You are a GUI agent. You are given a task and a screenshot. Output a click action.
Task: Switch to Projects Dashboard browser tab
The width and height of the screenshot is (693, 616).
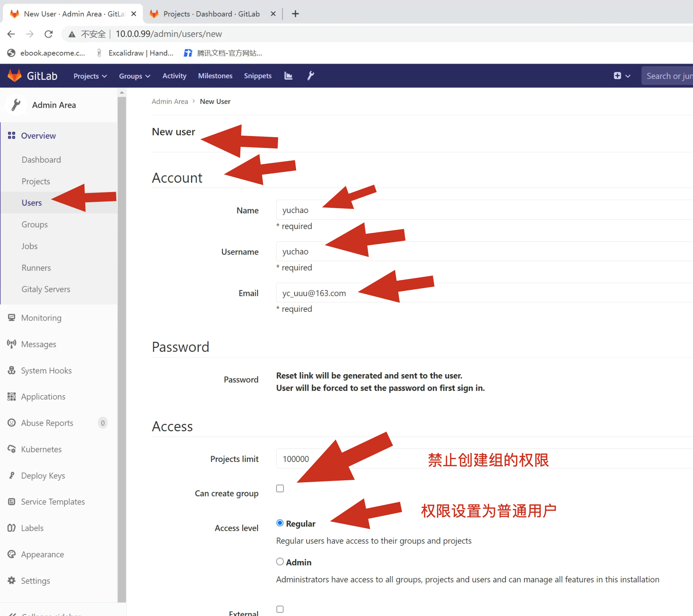211,14
